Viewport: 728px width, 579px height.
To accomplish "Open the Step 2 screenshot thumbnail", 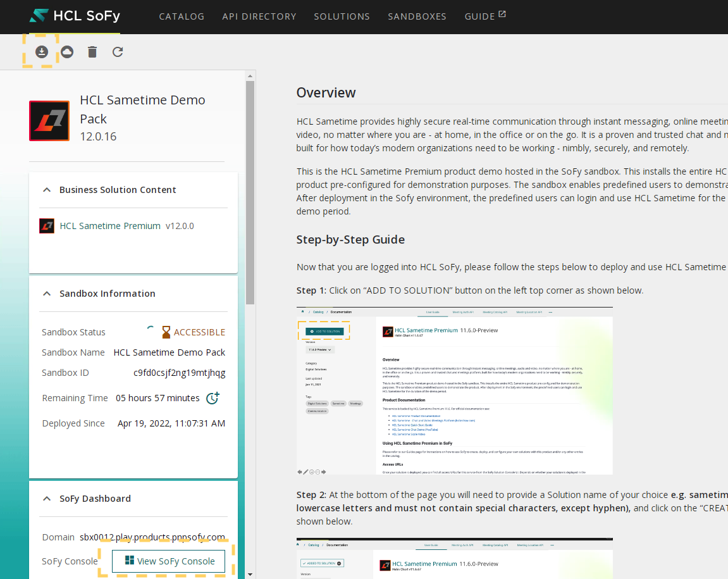I will (x=455, y=559).
